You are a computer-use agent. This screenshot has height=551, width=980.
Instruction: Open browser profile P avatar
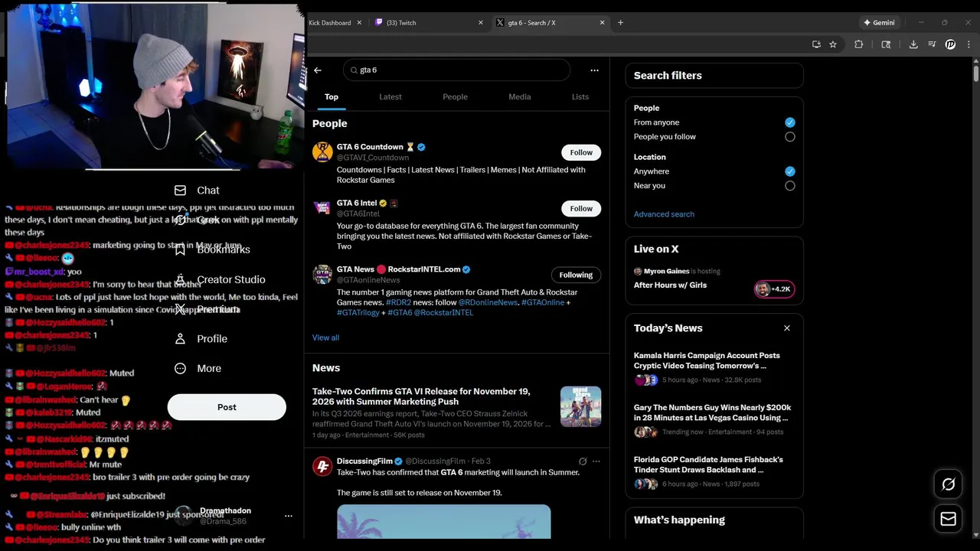click(x=950, y=44)
